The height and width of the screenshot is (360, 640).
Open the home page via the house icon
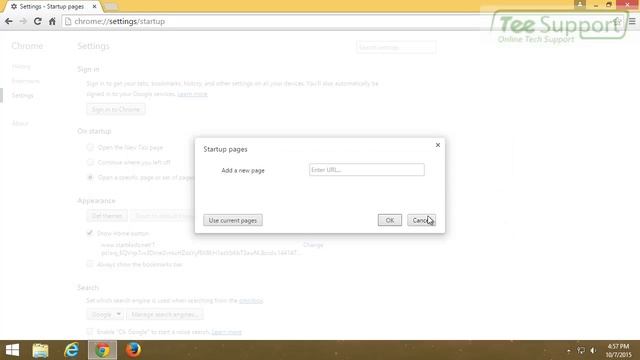(x=52, y=21)
